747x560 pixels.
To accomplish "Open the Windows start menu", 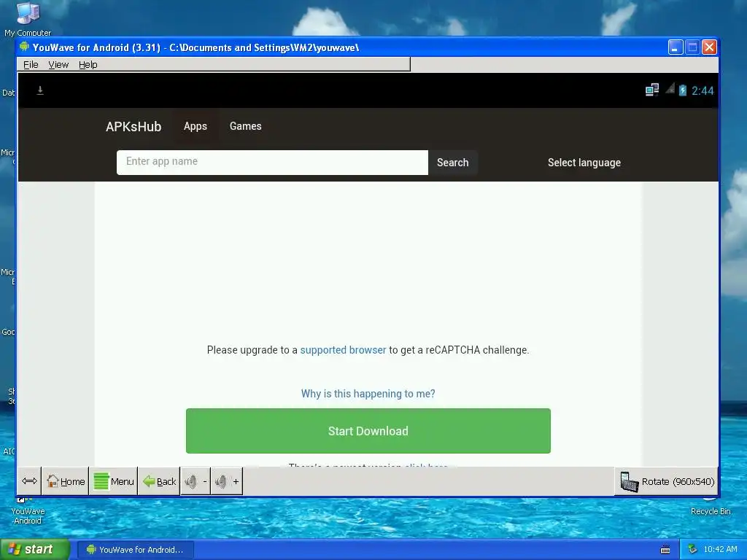I will point(35,549).
